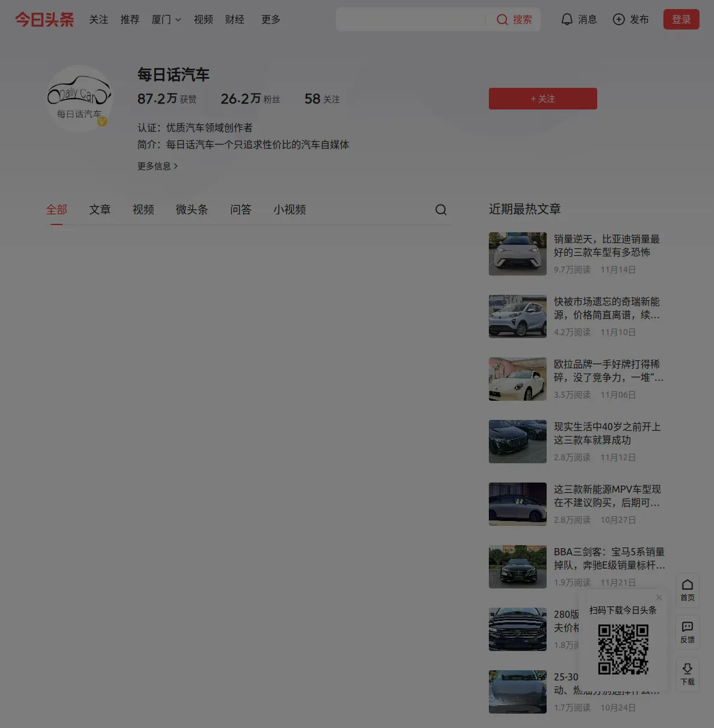Click the 87.2万 获赞 count

167,99
